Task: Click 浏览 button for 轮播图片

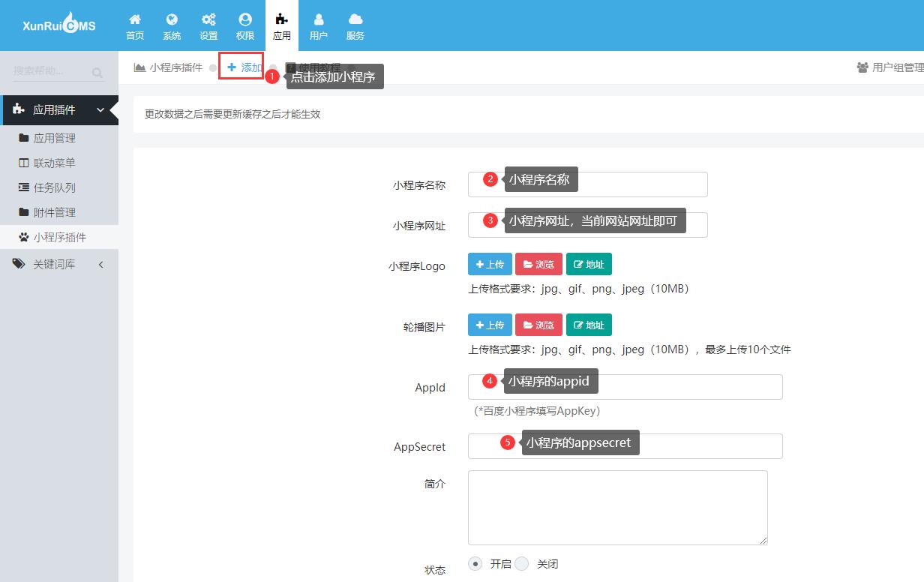Action: point(538,325)
